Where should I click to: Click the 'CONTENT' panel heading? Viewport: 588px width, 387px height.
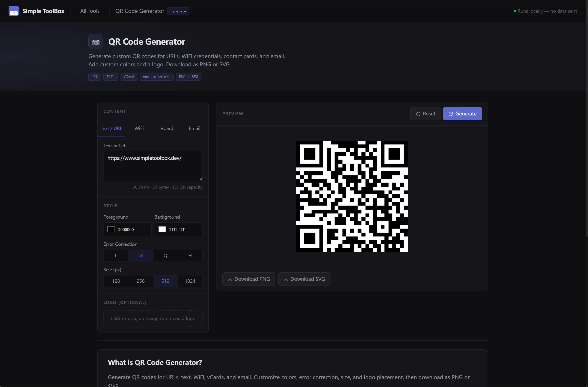pos(115,112)
